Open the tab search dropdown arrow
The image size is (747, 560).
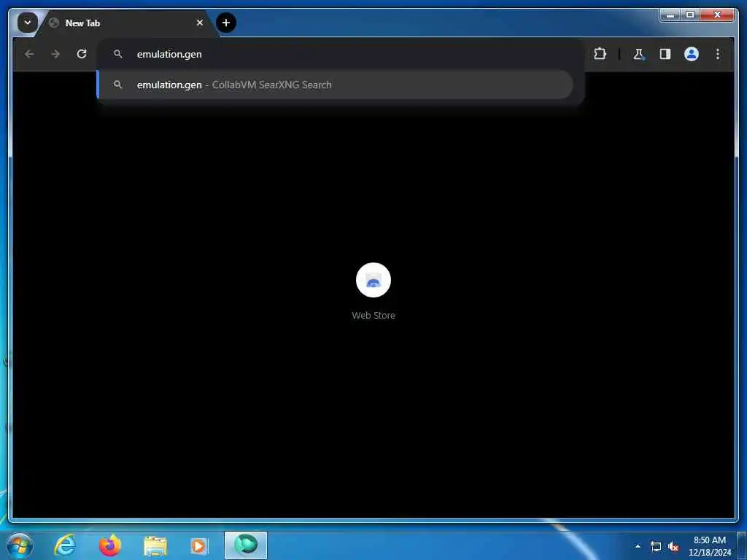pyautogui.click(x=28, y=23)
